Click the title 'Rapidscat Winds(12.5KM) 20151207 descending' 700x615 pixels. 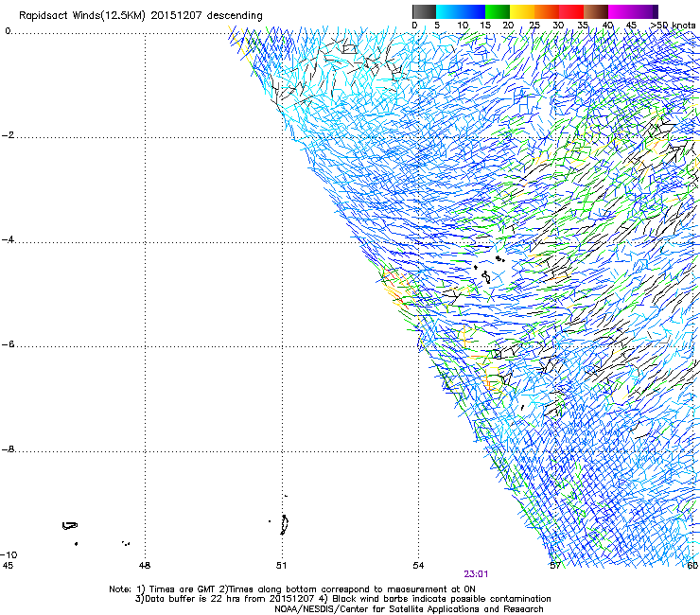point(141,16)
